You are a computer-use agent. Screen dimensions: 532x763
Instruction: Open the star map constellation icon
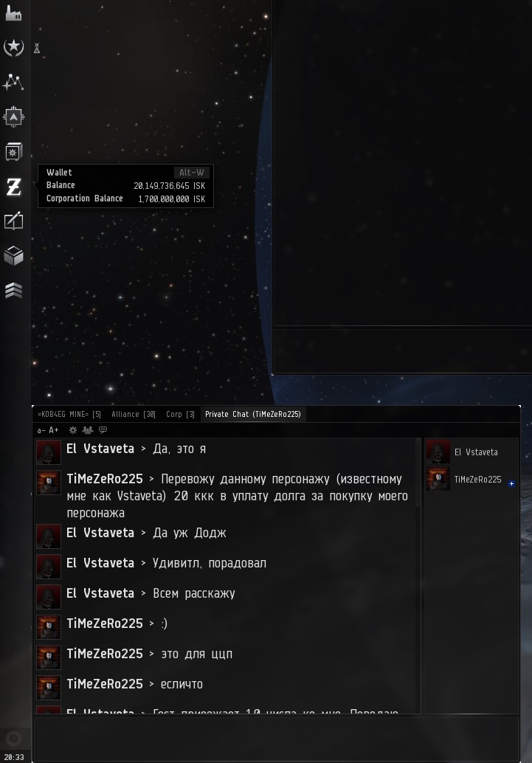coord(13,82)
